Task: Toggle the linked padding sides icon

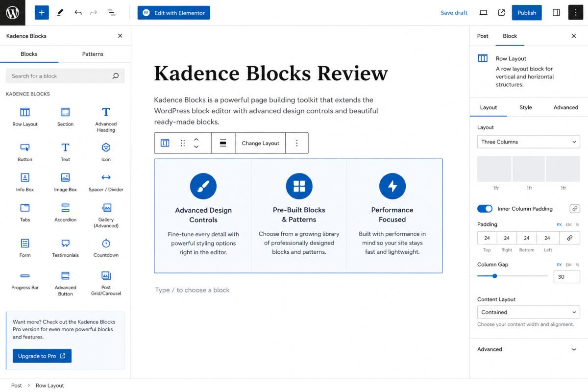Action: point(570,238)
